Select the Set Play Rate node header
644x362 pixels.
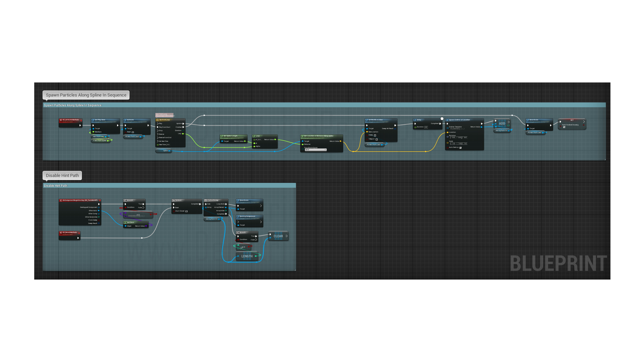coord(105,120)
